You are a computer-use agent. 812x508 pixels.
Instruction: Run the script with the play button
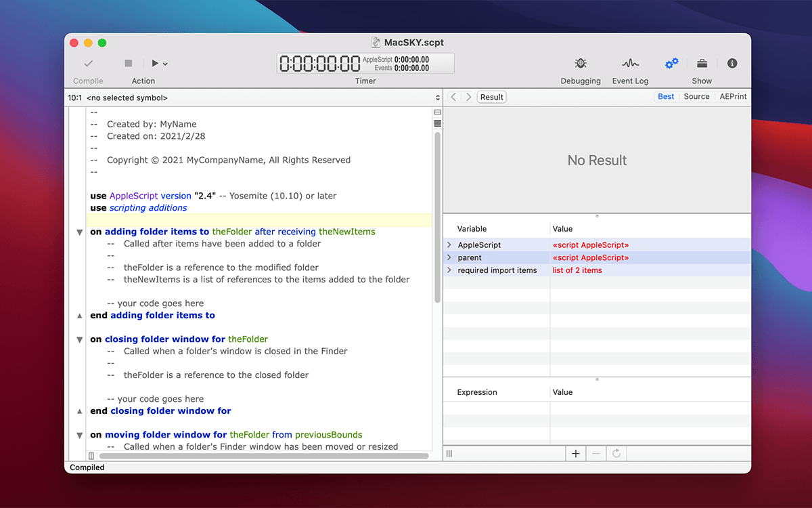(x=155, y=63)
